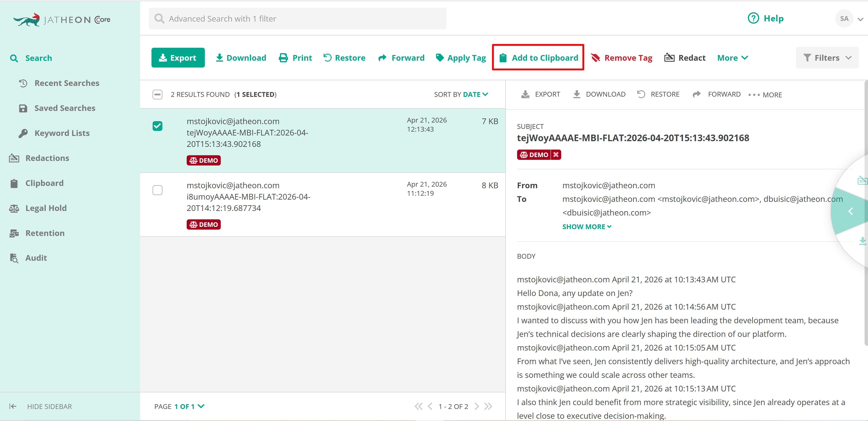Go to next page of results

click(x=476, y=406)
